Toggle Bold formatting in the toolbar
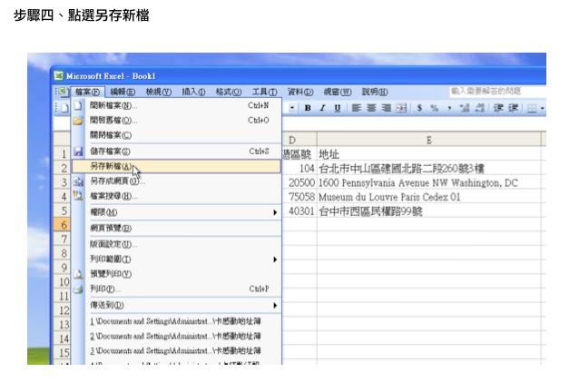This screenshot has height=392, width=579. pos(308,108)
